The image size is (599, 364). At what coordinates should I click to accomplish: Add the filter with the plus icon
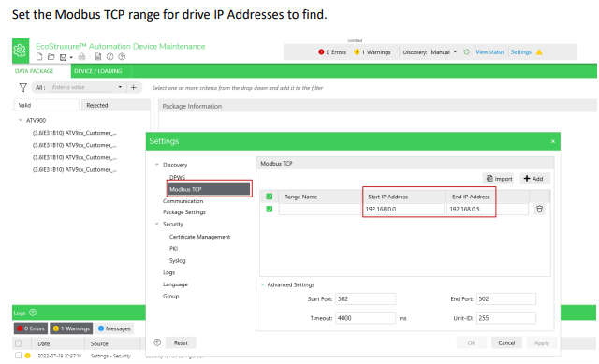coord(133,87)
